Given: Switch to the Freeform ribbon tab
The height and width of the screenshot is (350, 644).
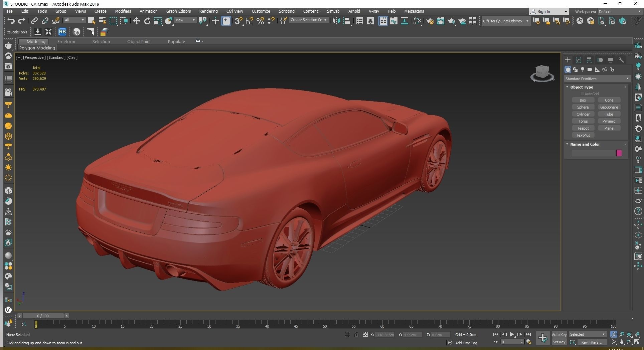Looking at the screenshot, I should pyautogui.click(x=66, y=41).
